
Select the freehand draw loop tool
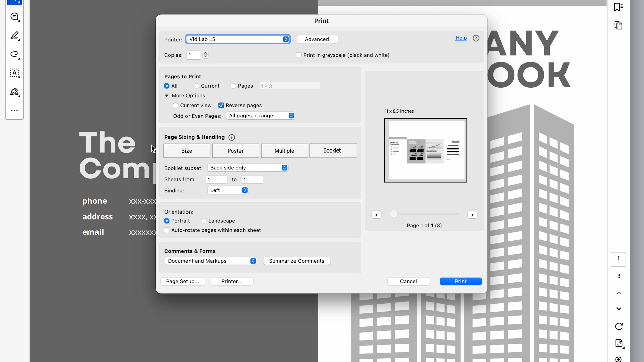pyautogui.click(x=14, y=54)
